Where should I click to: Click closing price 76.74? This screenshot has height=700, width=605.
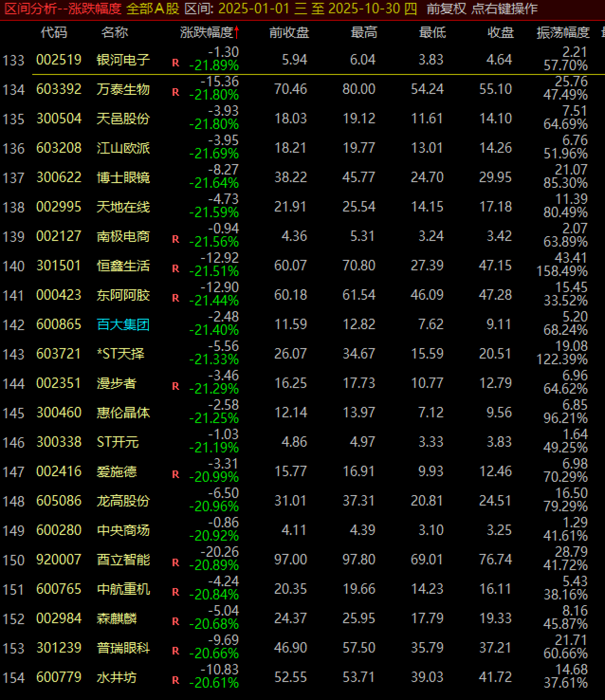tap(495, 560)
